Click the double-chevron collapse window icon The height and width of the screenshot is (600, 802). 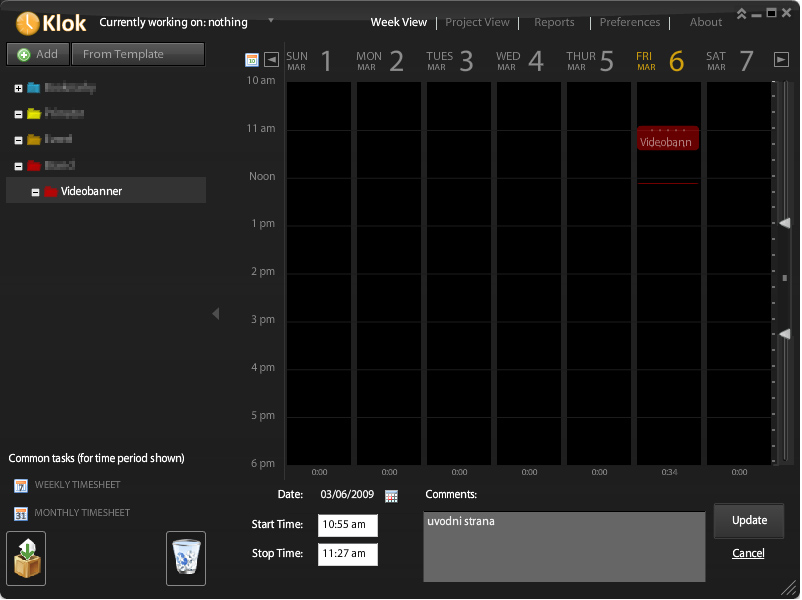(x=741, y=14)
